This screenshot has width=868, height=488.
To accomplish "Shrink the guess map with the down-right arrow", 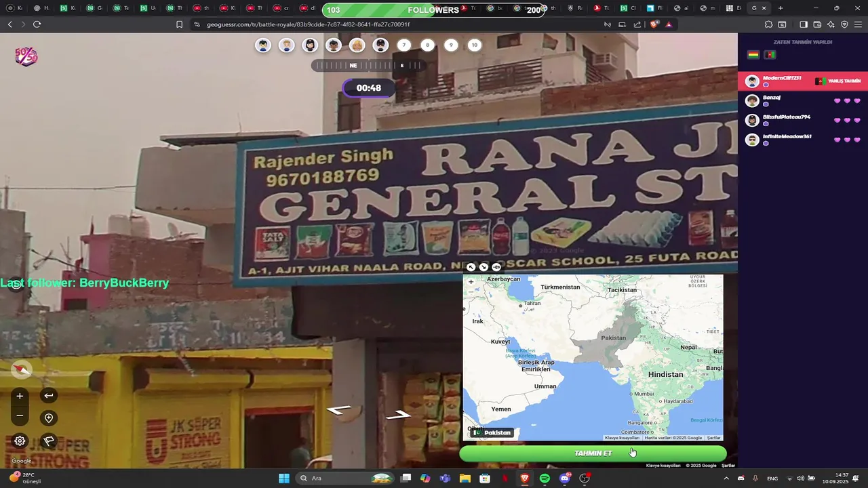I will pos(484,267).
